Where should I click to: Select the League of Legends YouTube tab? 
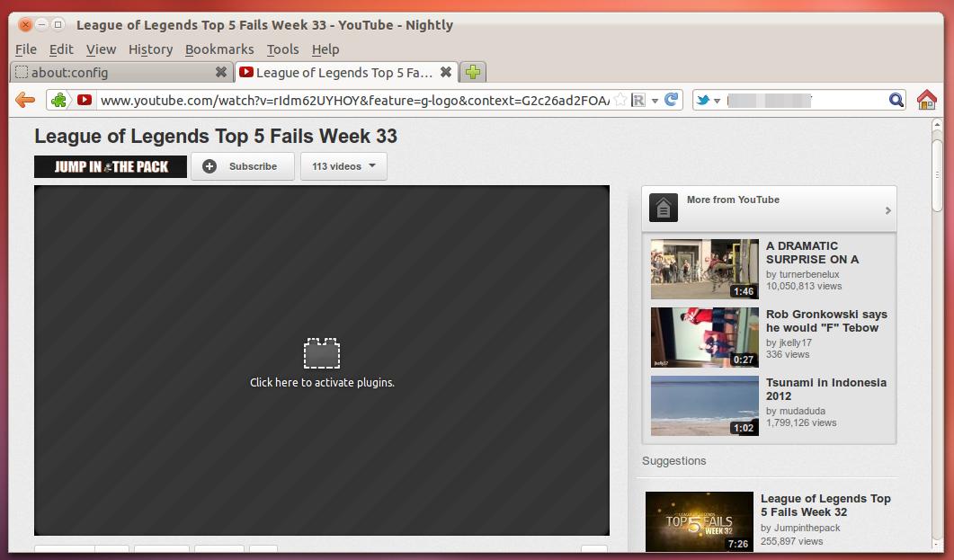point(345,72)
